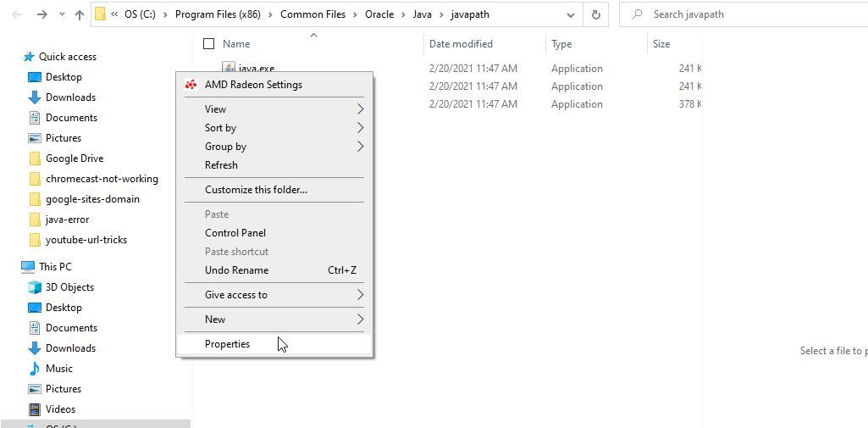Click the folder icon in address bar
This screenshot has height=428, width=868.
pyautogui.click(x=100, y=14)
